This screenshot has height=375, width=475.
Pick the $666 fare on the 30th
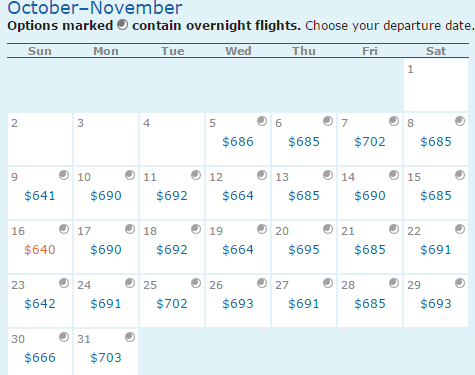[40, 358]
